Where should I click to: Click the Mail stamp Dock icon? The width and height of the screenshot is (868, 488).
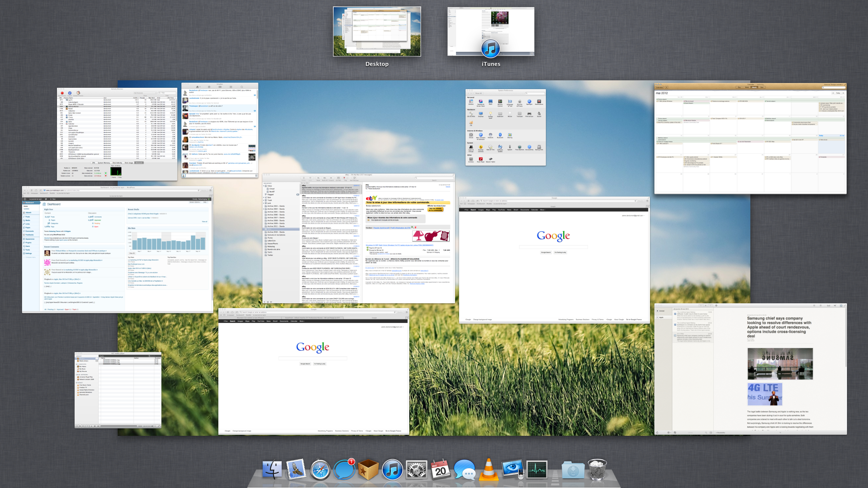(x=296, y=470)
